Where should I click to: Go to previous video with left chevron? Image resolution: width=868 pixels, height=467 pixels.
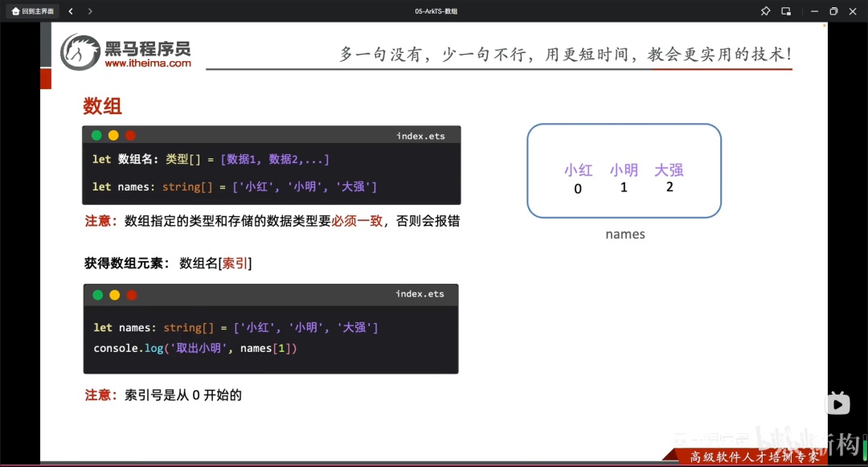[71, 11]
